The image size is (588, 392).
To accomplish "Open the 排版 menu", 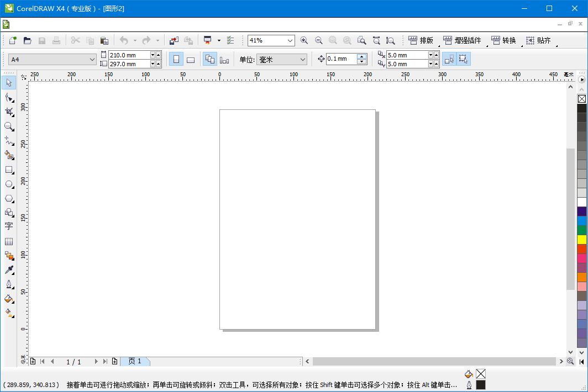I will 421,40.
